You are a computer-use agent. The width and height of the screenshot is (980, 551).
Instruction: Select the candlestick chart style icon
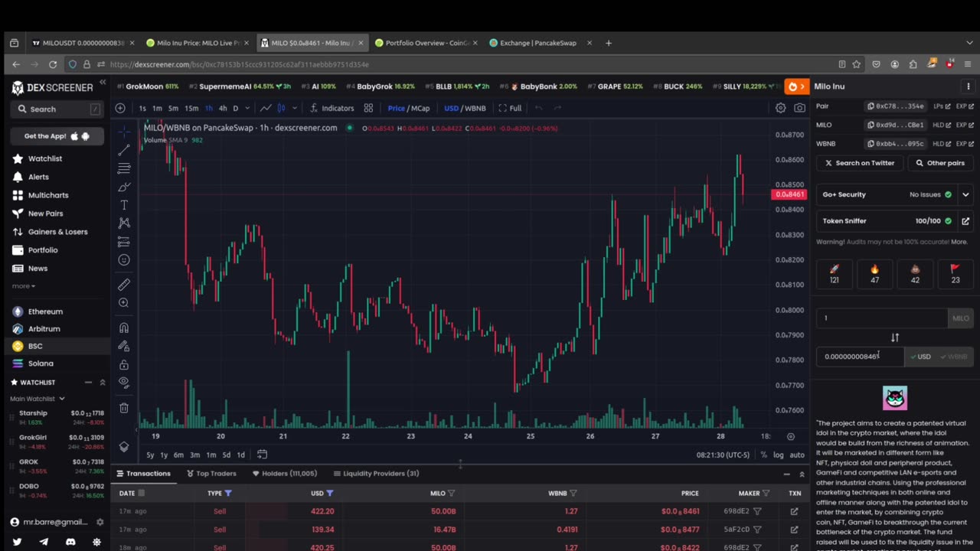click(281, 108)
